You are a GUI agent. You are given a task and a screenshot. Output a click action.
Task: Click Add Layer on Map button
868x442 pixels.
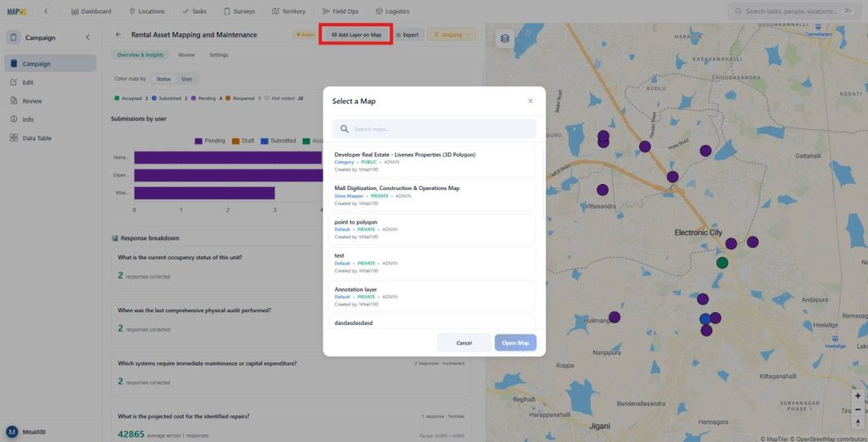coord(356,34)
